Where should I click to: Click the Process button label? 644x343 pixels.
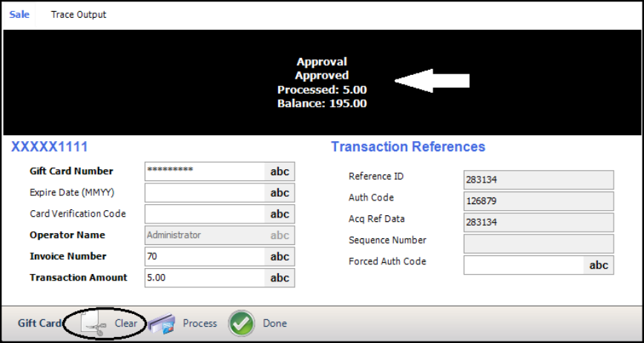[200, 323]
